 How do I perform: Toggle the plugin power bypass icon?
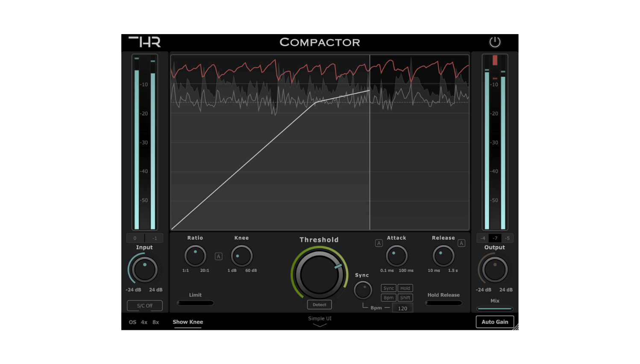pyautogui.click(x=495, y=42)
